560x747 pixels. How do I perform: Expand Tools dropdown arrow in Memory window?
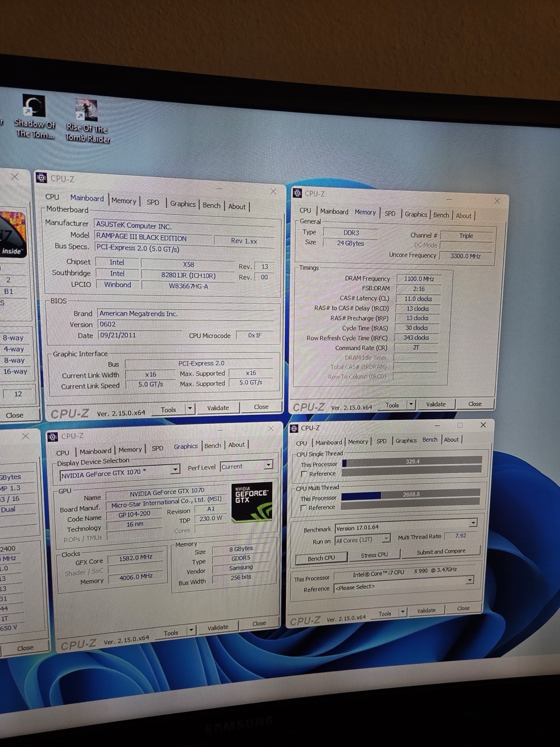[411, 404]
